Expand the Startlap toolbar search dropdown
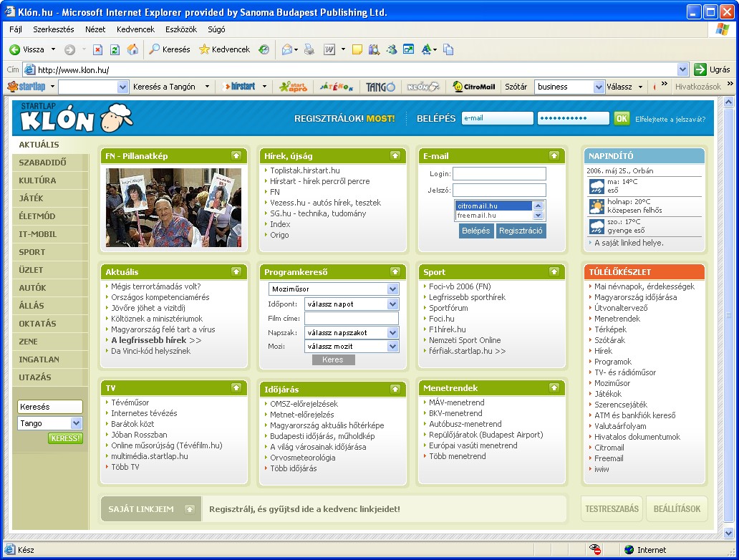This screenshot has width=739, height=560. 122,87
